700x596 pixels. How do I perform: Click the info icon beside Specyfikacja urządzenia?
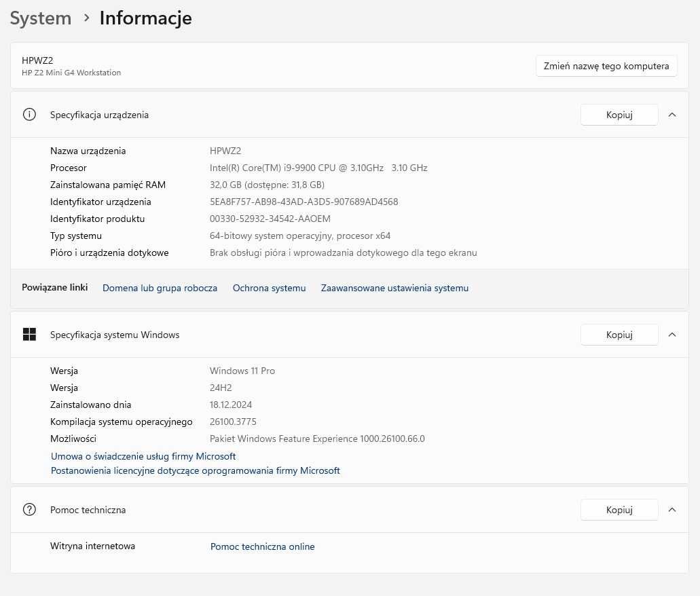(x=29, y=115)
